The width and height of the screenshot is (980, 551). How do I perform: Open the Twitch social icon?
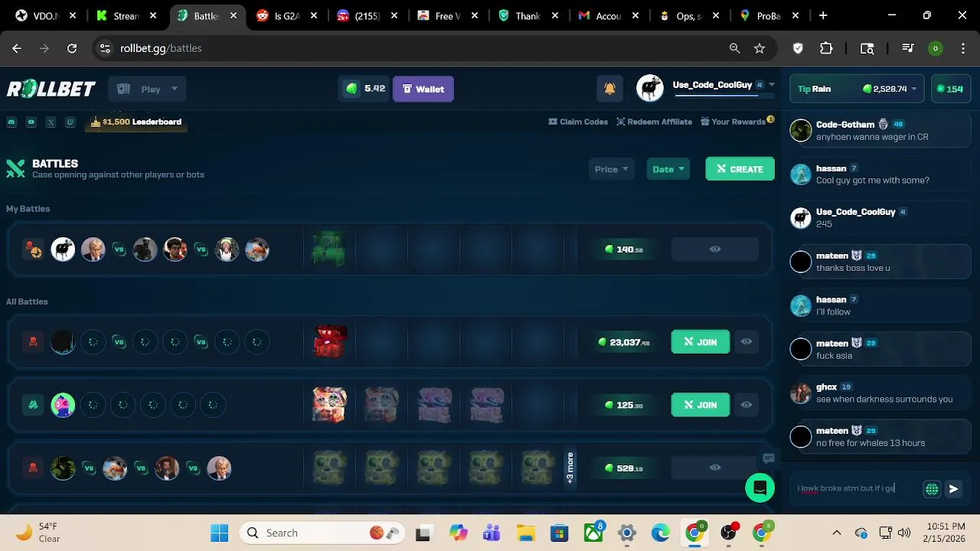coord(70,122)
